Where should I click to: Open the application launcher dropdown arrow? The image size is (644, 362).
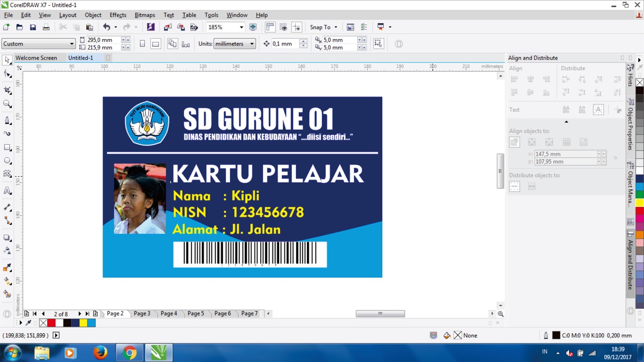tap(390, 27)
